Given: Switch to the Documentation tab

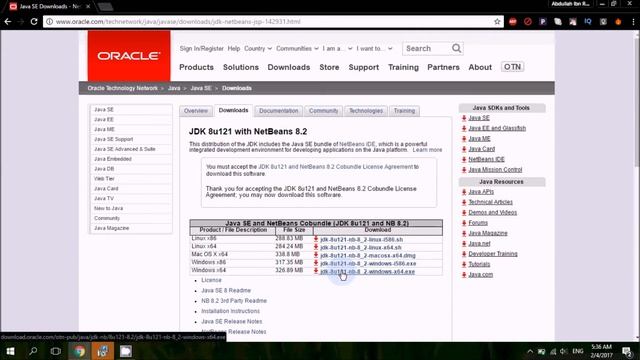Looking at the screenshot, I should pyautogui.click(x=278, y=111).
